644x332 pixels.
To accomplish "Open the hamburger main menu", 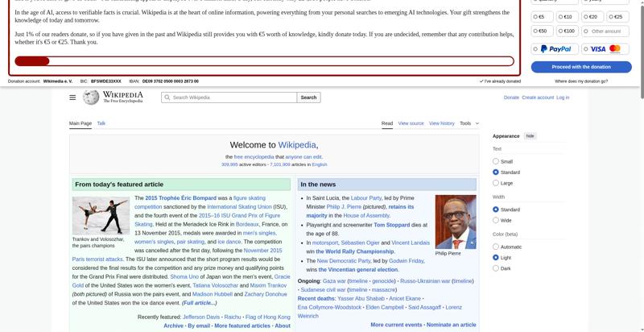I will tap(72, 98).
